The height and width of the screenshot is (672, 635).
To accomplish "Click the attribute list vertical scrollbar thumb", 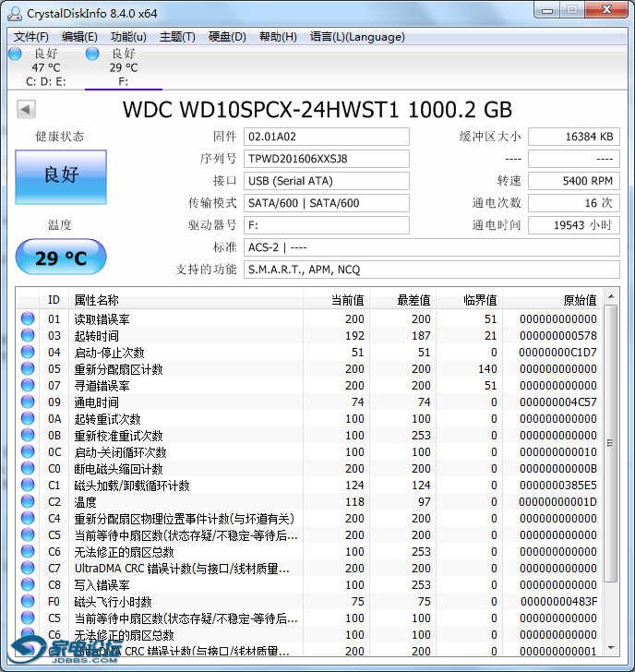I will tap(611, 444).
